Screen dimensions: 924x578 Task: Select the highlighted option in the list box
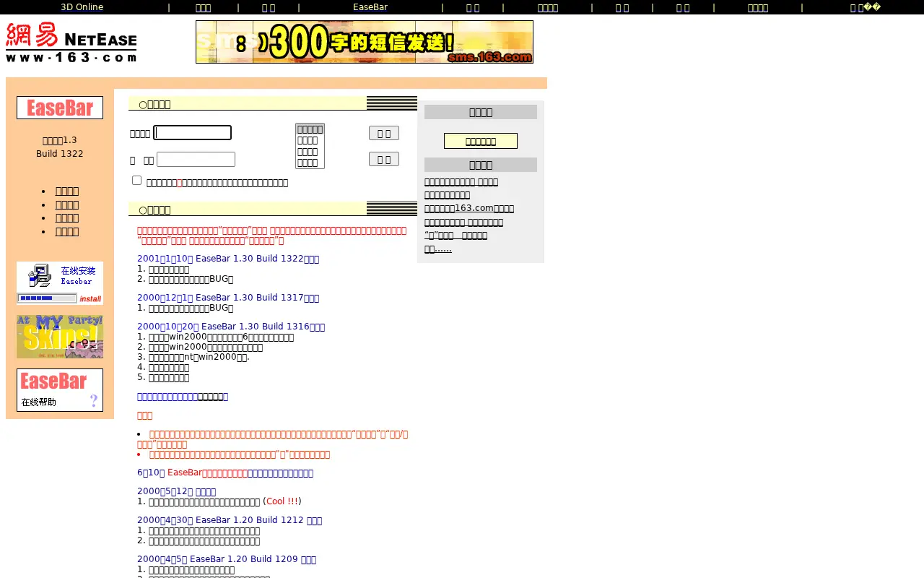310,129
